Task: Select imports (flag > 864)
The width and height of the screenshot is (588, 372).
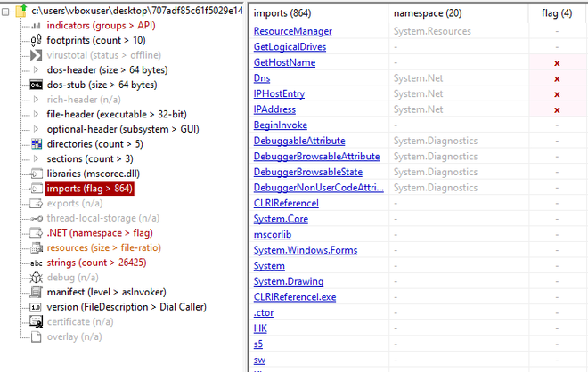Action: click(90, 189)
